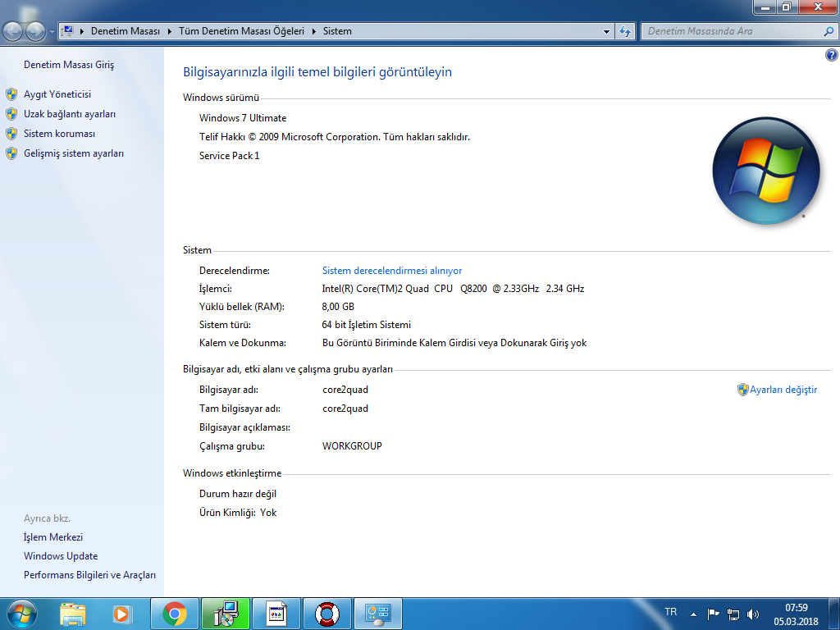Viewport: 840px width, 630px height.
Task: Click the shield icon beside Uzak bağlantı ayarları
Action: [x=11, y=114]
